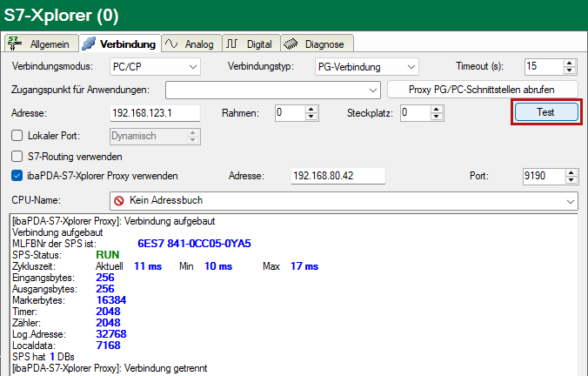Click the Log.Adresse value 32768

111,334
